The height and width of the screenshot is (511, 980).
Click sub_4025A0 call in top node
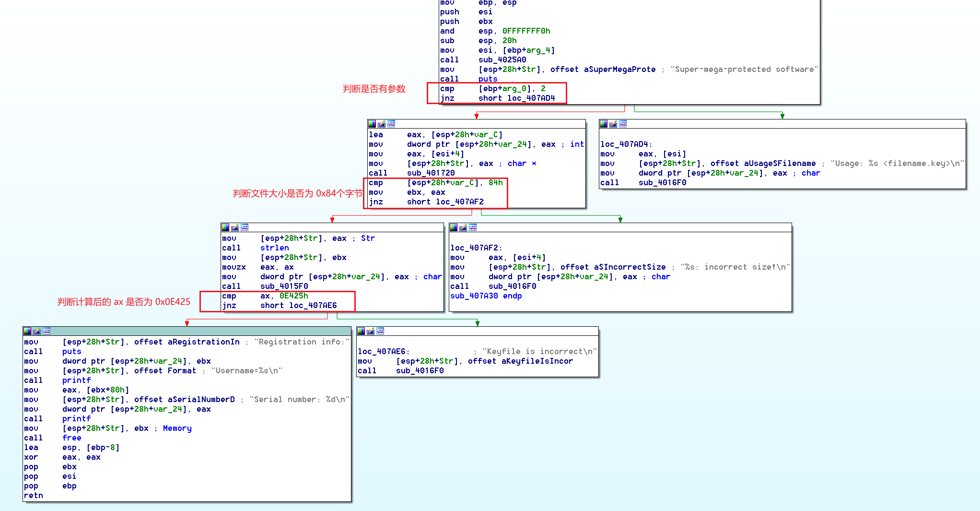(502, 60)
